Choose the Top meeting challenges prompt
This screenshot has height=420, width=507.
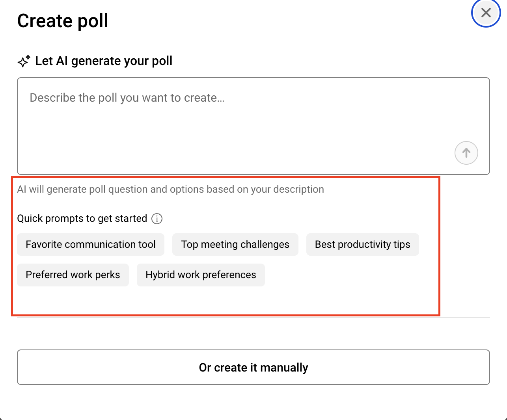pyautogui.click(x=235, y=245)
